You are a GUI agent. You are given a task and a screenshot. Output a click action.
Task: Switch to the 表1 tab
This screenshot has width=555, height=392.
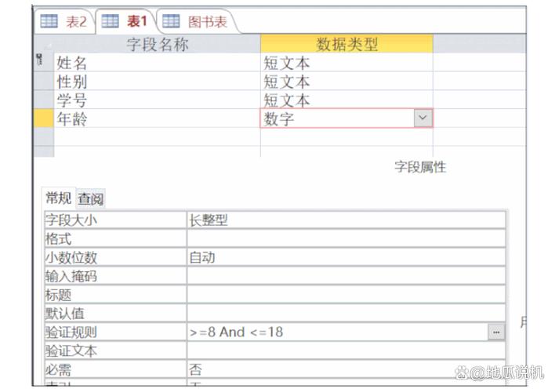click(125, 22)
